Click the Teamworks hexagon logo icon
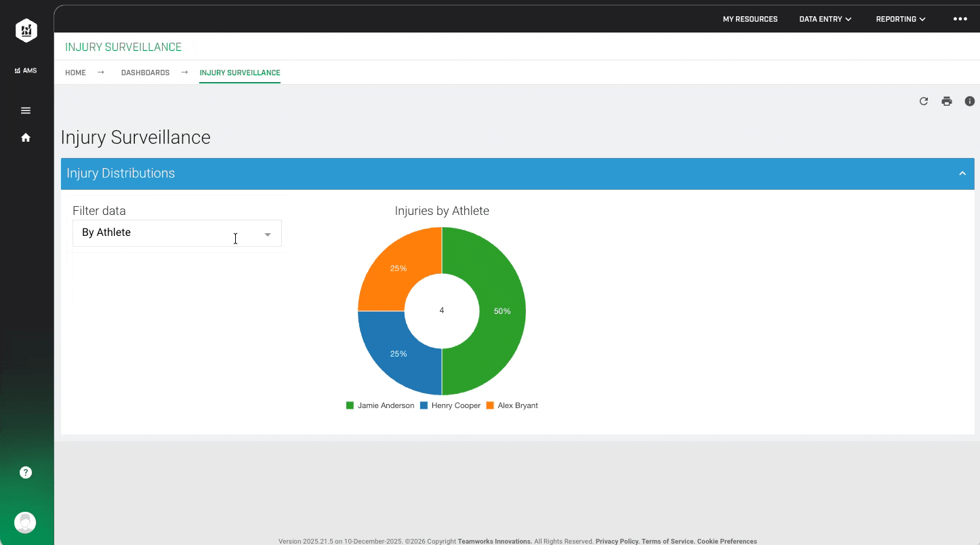 pos(26,31)
